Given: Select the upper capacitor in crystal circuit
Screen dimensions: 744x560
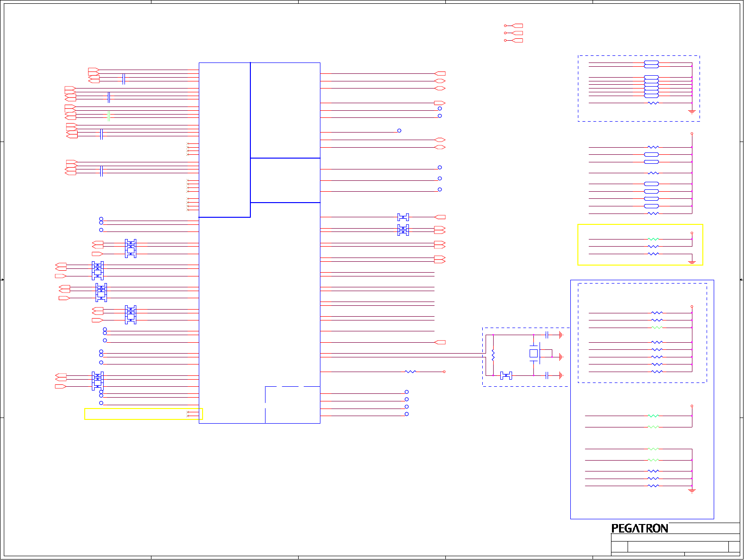Looking at the screenshot, I should tap(547, 335).
